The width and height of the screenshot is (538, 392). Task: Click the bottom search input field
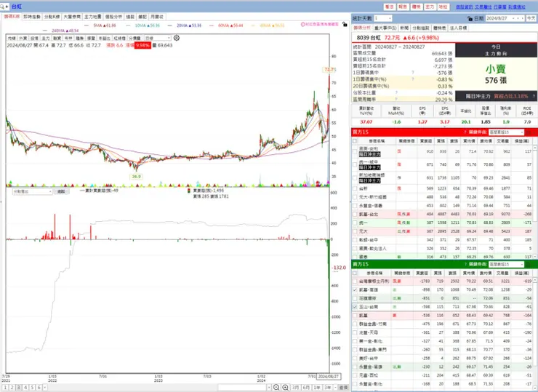[x=242, y=387]
